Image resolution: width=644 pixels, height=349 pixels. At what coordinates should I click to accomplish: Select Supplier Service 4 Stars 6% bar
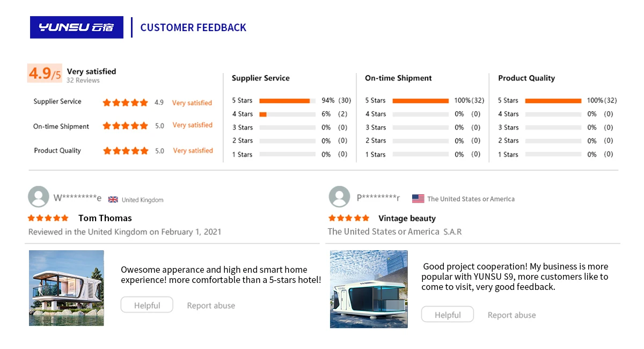click(x=287, y=114)
